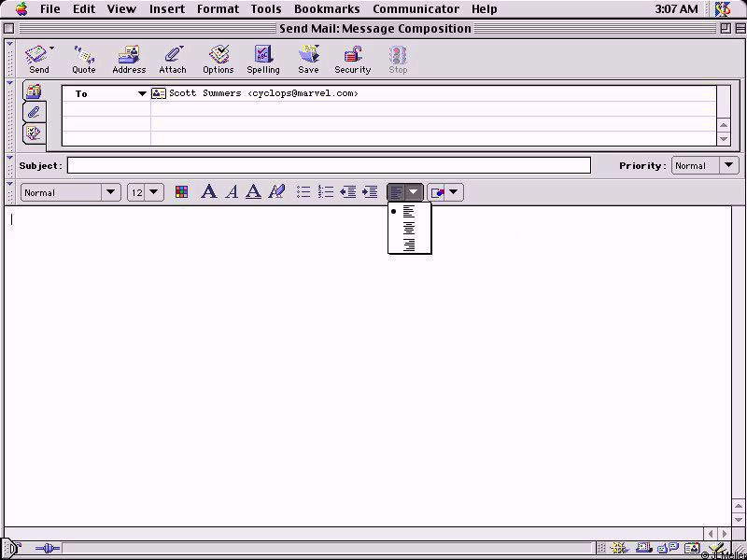The height and width of the screenshot is (560, 747).
Task: Choose center alignment in the popup
Action: click(x=409, y=228)
